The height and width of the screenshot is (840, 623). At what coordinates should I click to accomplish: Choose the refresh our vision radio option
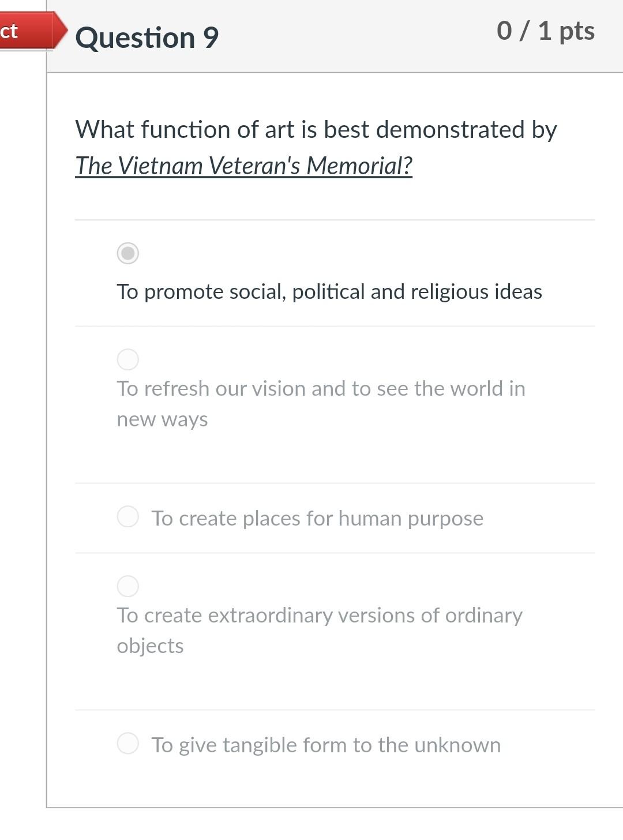pyautogui.click(x=127, y=359)
